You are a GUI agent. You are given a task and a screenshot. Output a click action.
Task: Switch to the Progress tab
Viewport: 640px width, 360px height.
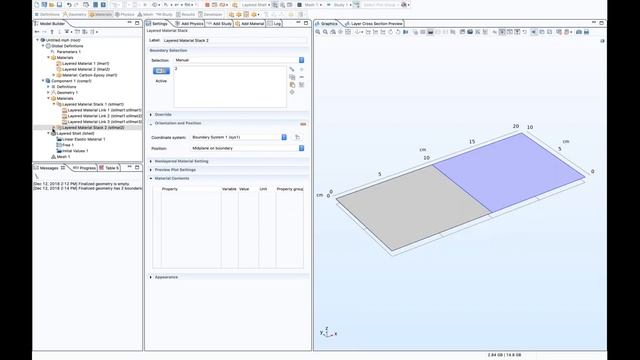[84, 168]
